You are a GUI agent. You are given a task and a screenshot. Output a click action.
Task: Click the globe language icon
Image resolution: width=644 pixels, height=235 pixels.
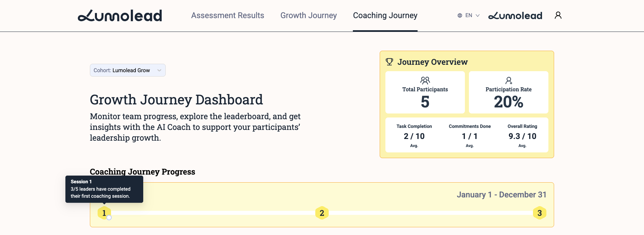(x=460, y=15)
